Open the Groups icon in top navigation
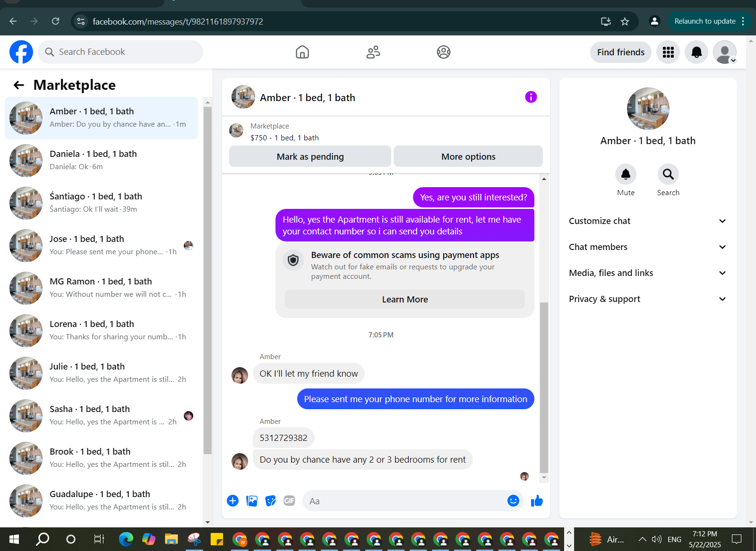The image size is (756, 551). point(444,52)
